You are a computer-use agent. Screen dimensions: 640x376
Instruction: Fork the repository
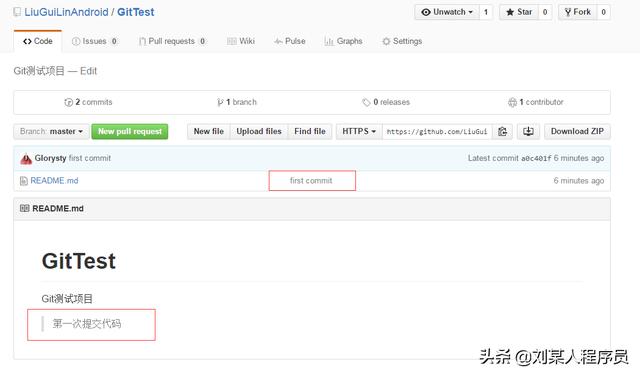578,12
